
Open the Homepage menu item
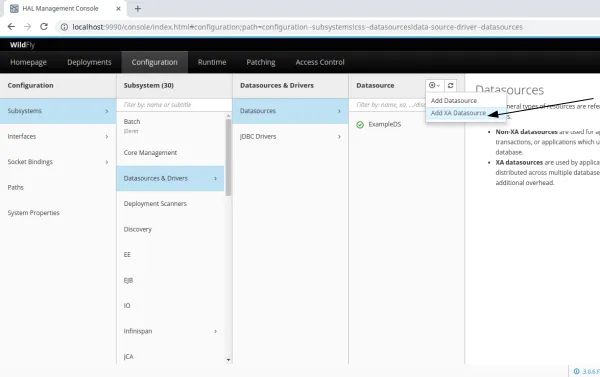(x=28, y=62)
